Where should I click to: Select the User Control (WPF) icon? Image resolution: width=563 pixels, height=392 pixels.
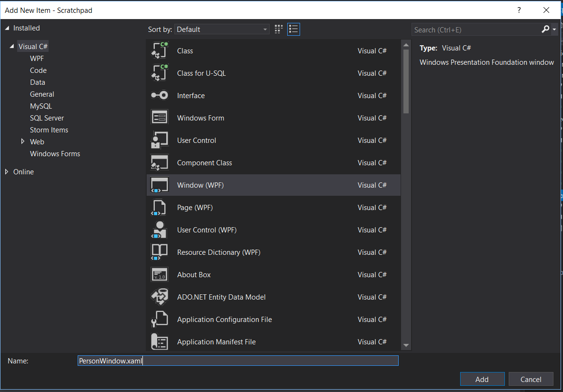click(160, 230)
